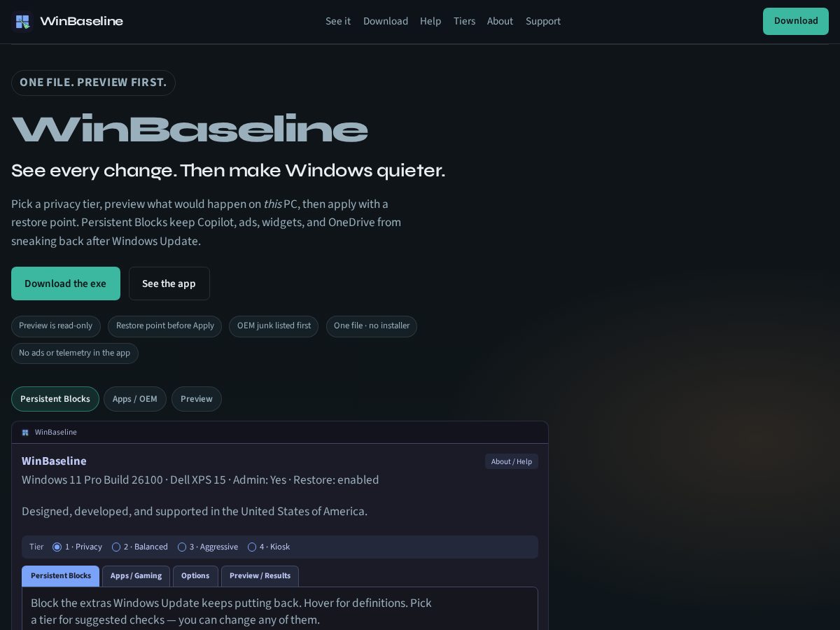Open the About nav link
840x630 pixels.
(x=500, y=21)
